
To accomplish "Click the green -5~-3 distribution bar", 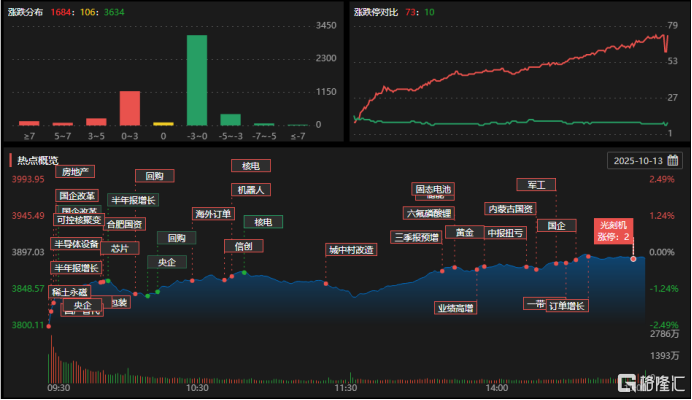I will pyautogui.click(x=230, y=120).
